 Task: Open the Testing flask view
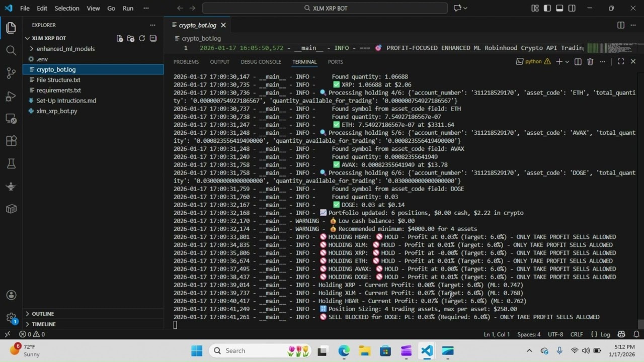(x=11, y=164)
